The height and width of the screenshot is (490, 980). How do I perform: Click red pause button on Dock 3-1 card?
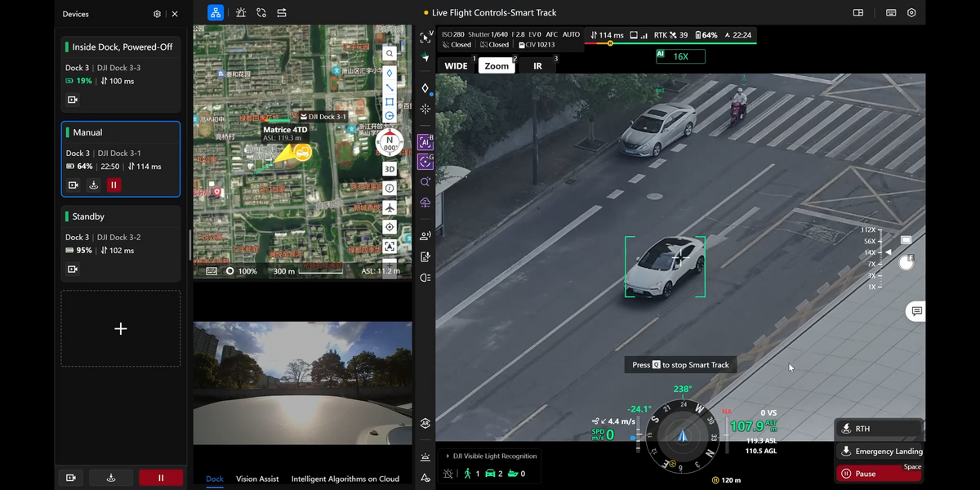pyautogui.click(x=114, y=185)
